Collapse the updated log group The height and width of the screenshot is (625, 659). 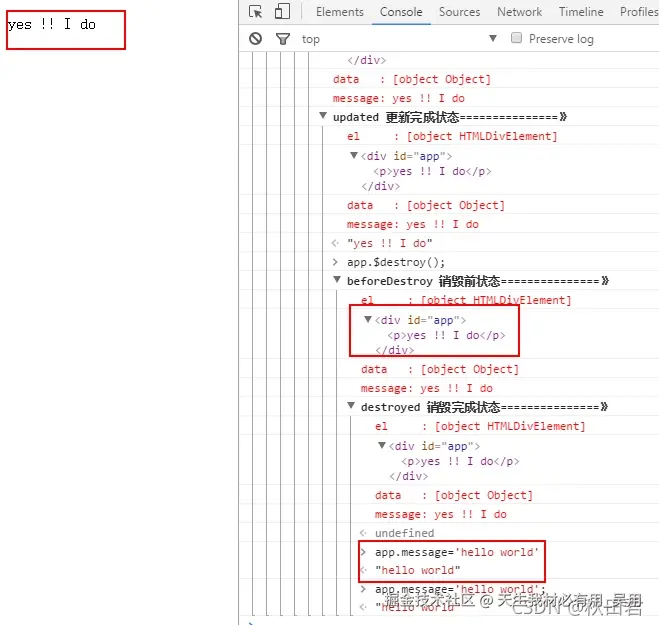point(323,115)
